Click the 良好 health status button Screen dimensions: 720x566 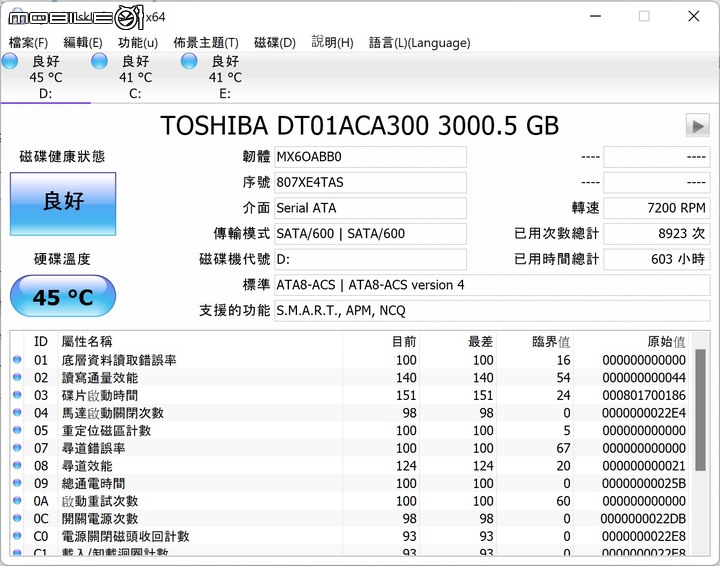(x=63, y=204)
